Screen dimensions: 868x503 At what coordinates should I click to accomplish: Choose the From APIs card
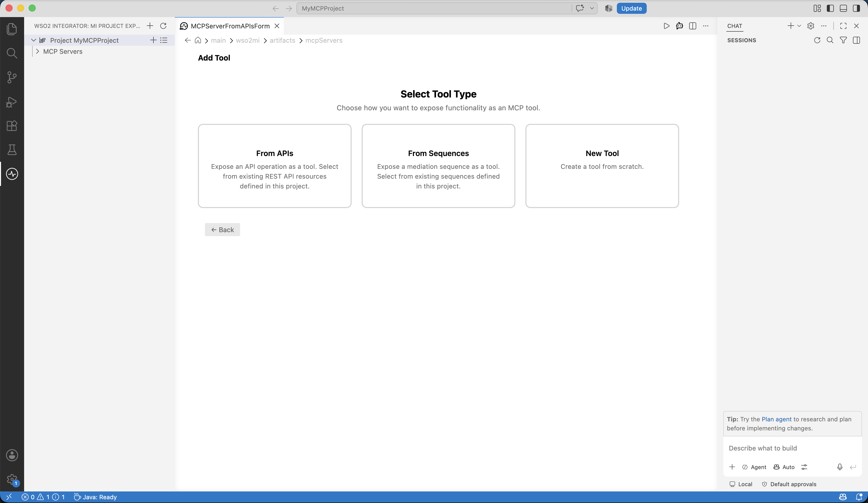pyautogui.click(x=275, y=166)
